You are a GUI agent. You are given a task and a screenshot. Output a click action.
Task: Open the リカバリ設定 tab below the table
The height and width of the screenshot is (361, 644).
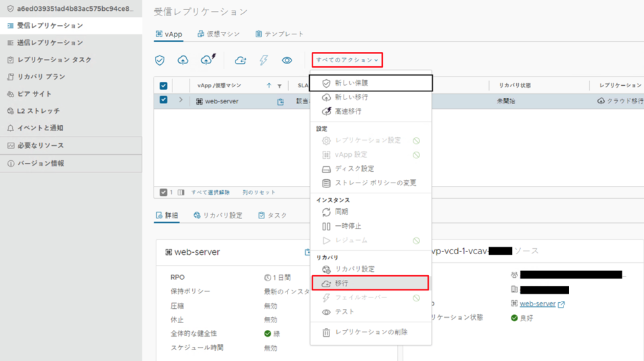[218, 215]
